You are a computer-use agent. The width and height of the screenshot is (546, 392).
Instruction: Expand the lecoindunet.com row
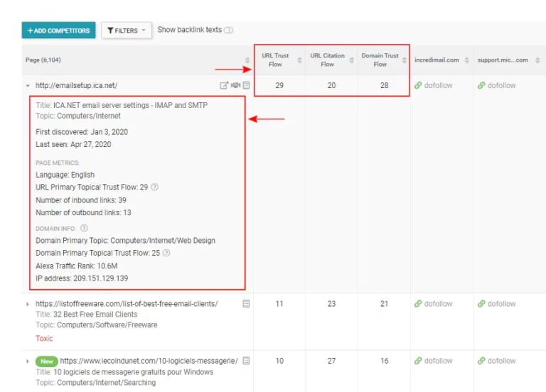[x=28, y=361]
